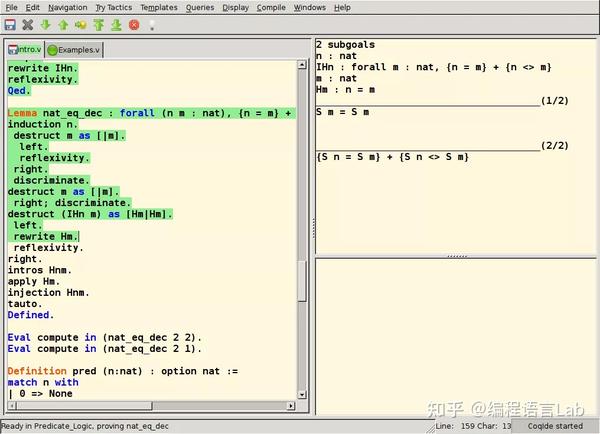The width and height of the screenshot is (600, 434).
Task: Click the 'Line: 159 Char: 13' status indicator
Action: click(473, 426)
